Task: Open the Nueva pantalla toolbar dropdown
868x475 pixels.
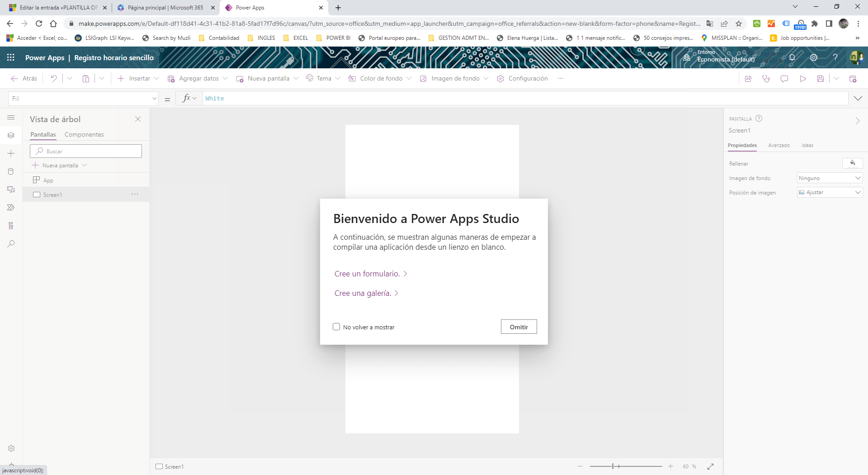Action: [267, 78]
